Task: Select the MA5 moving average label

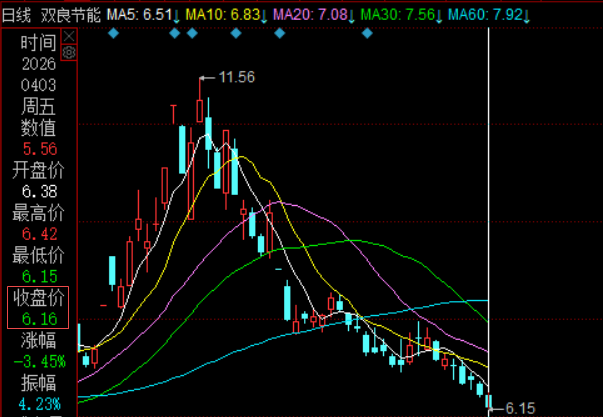Action: 143,16
